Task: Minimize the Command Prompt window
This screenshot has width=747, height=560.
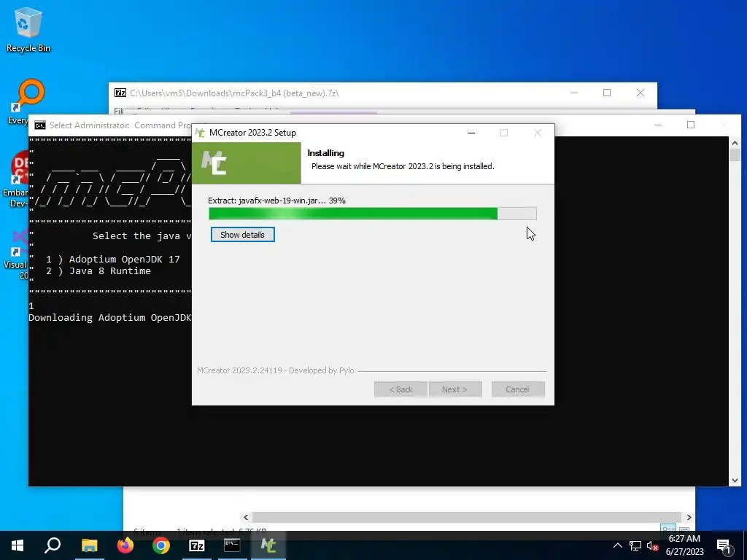Action: point(658,125)
